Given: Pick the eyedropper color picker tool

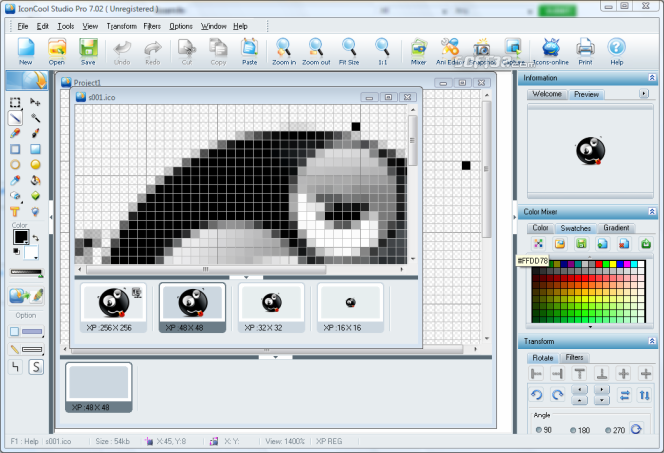Looking at the screenshot, I should click(x=15, y=180).
